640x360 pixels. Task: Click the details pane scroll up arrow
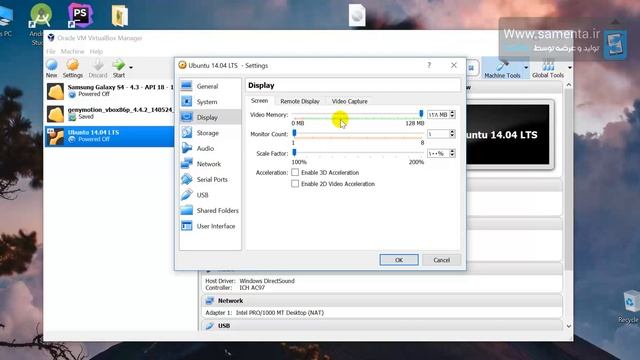pyautogui.click(x=569, y=85)
